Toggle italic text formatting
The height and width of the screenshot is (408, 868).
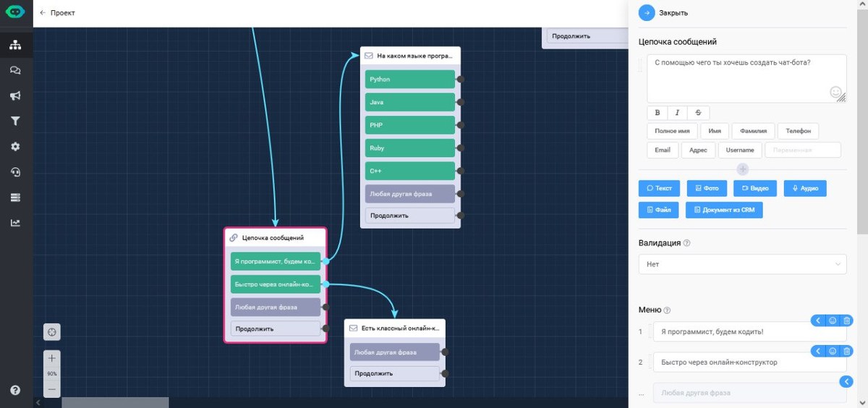[x=677, y=113]
